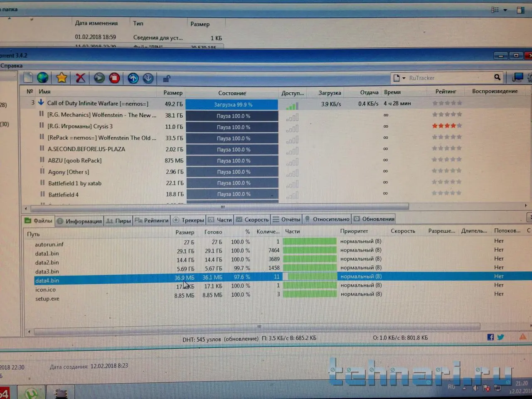Sort torrents by the Рейтинг column header
This screenshot has height=399, width=532.
pyautogui.click(x=446, y=91)
